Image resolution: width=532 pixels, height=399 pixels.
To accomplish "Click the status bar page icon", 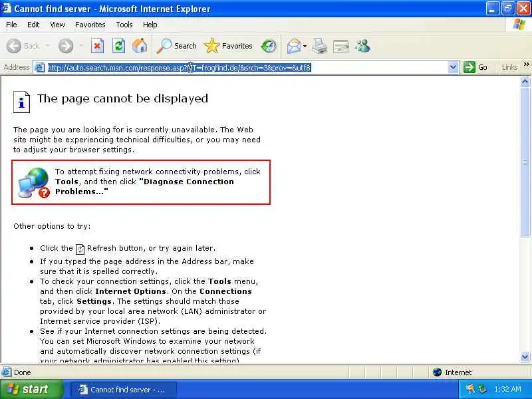I will (x=6, y=372).
